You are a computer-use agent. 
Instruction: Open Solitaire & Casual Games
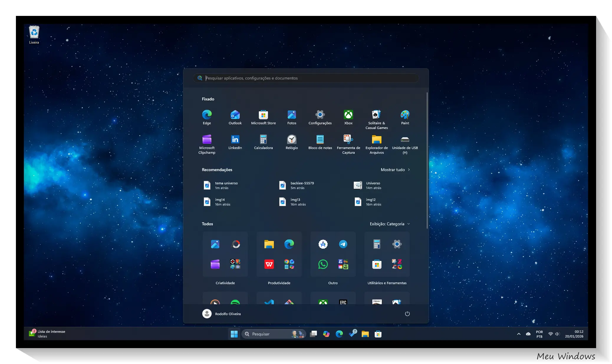tap(376, 115)
